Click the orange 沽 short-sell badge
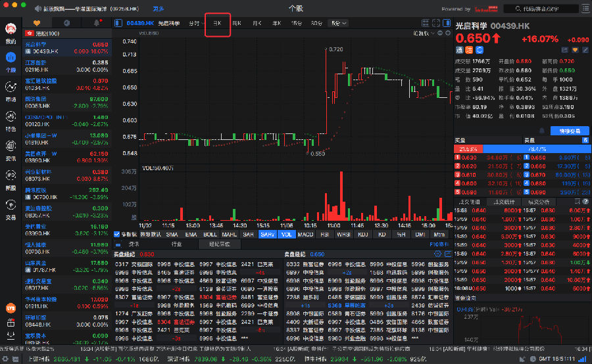This screenshot has height=364, width=592. point(469,50)
